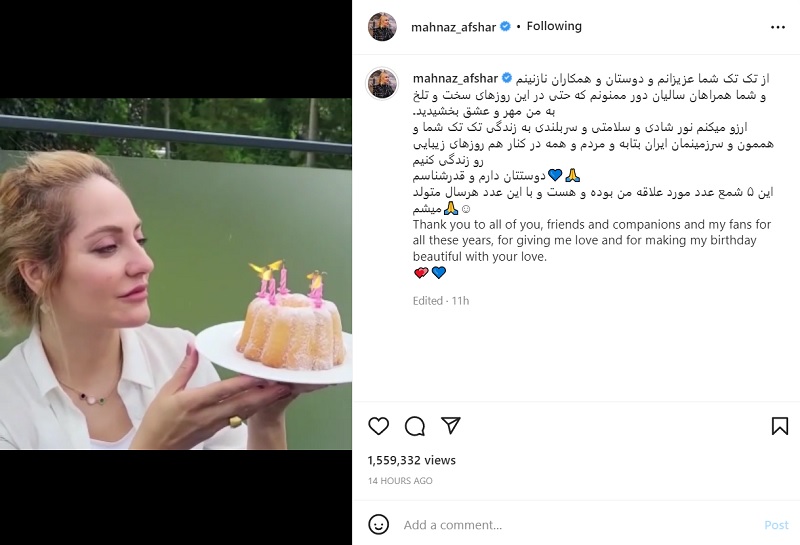Open mahnaz_afshar username link in caption
800x545 pixels.
coord(455,79)
